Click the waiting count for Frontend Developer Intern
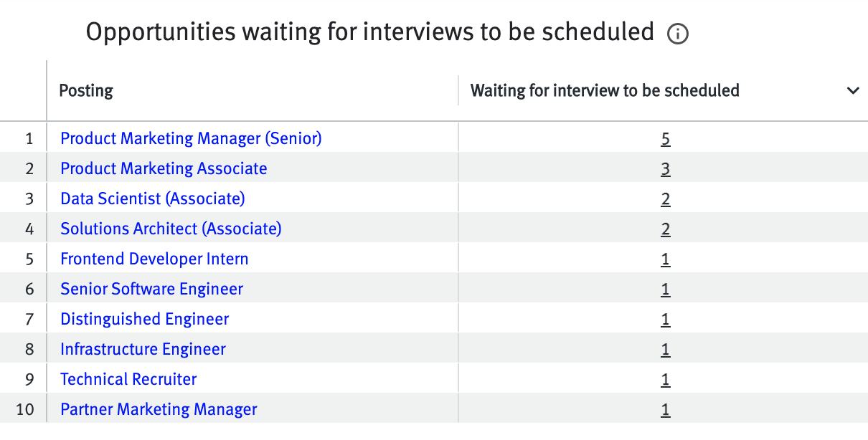This screenshot has height=440, width=868. tap(665, 258)
